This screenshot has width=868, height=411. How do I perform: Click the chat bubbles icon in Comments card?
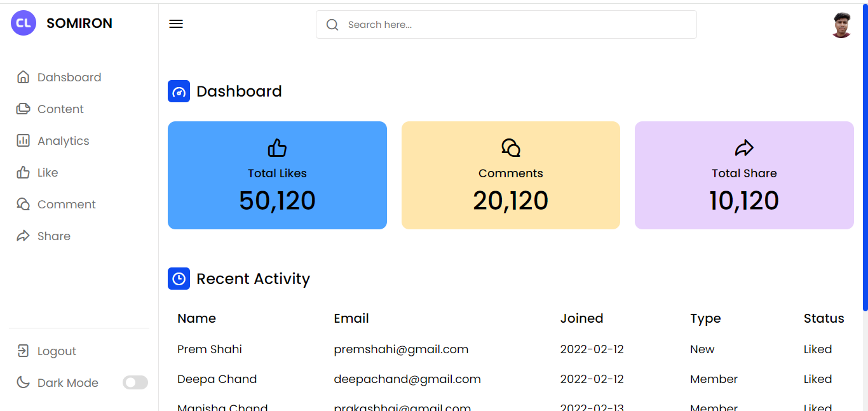(511, 148)
